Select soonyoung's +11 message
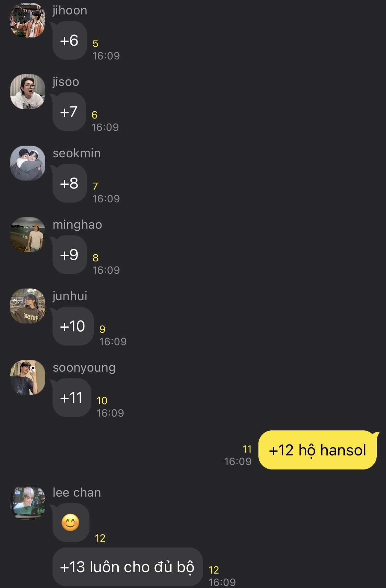386x588 pixels. [71, 398]
